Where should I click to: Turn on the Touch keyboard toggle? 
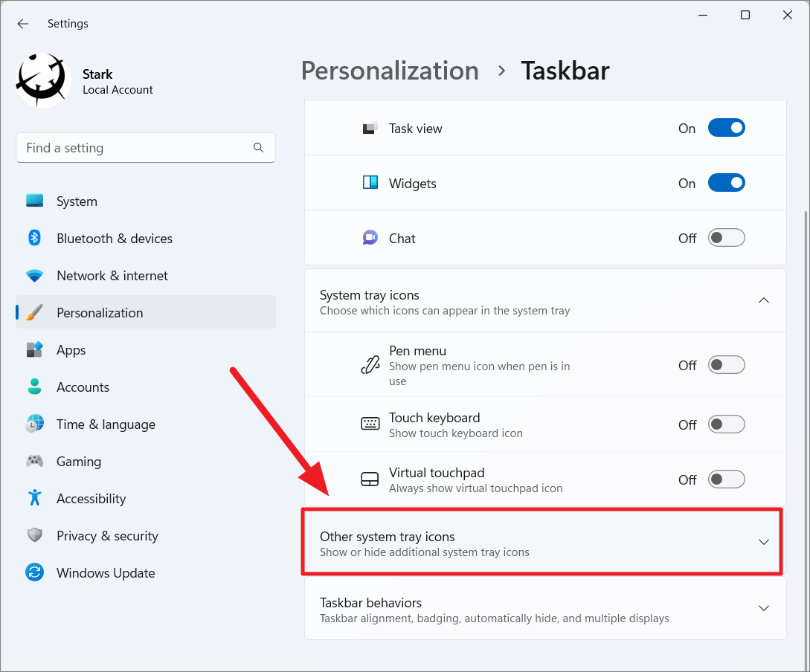pos(726,424)
